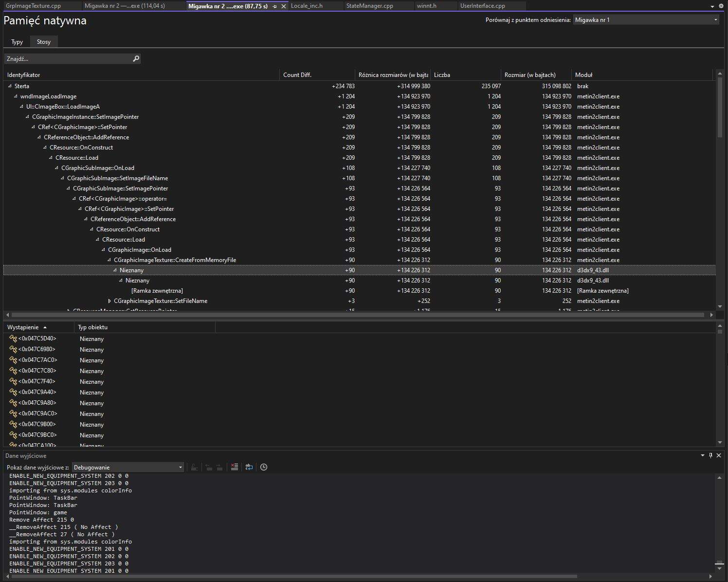The image size is (728, 582).
Task: Pin the Dane wyjściowe panel
Action: (x=710, y=455)
